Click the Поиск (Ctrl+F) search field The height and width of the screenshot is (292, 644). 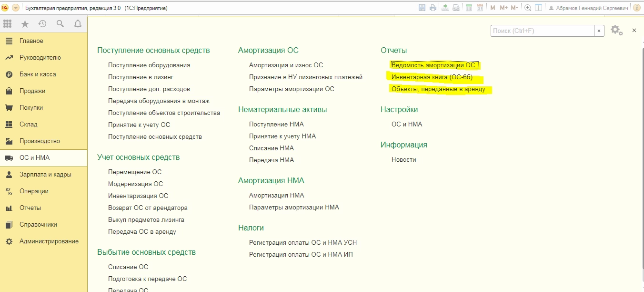[543, 31]
